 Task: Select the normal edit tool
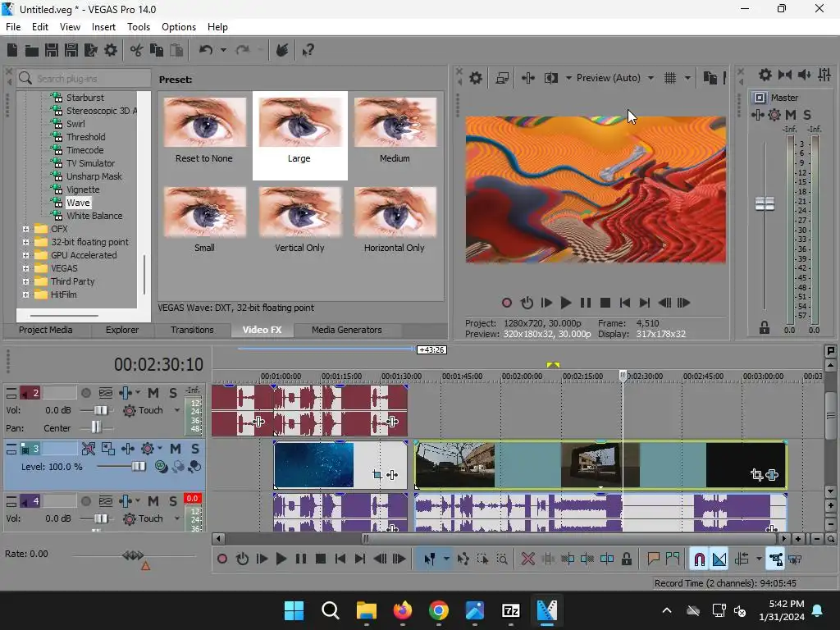tap(429, 559)
